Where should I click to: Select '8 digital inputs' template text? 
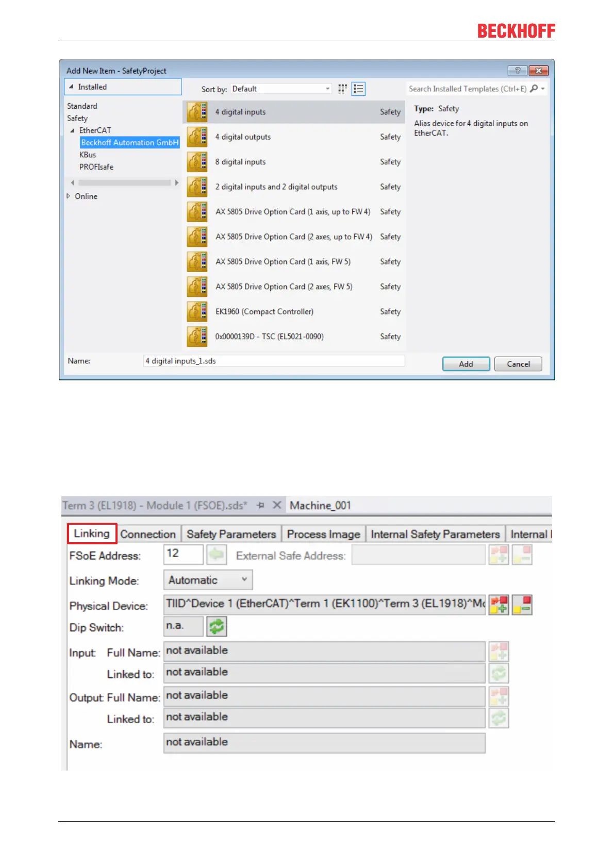[x=240, y=162]
